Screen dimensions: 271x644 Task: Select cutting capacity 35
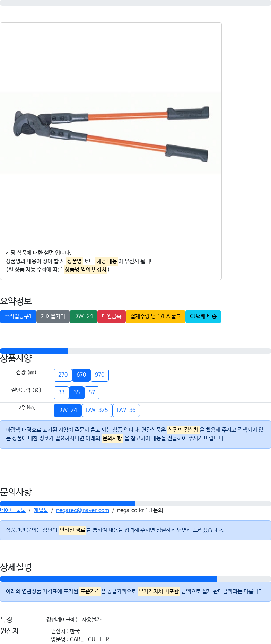pyautogui.click(x=77, y=392)
